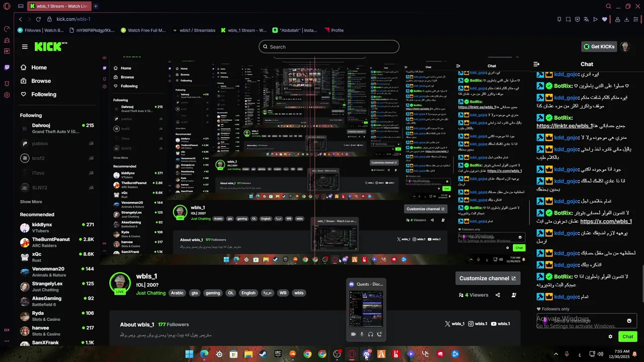Open FMovies bookmark
644x362 pixels.
tap(40, 30)
